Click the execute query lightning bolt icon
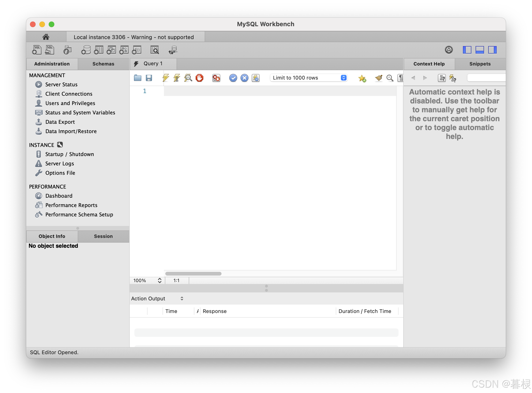 click(166, 78)
